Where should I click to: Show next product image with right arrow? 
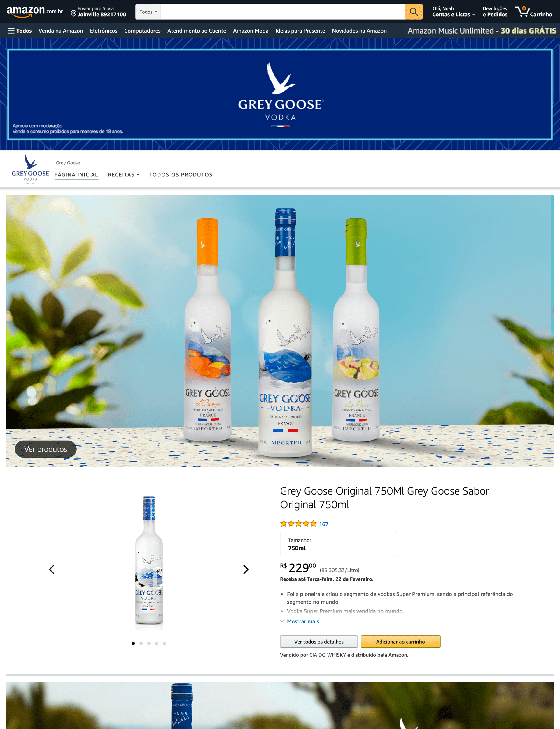[246, 569]
